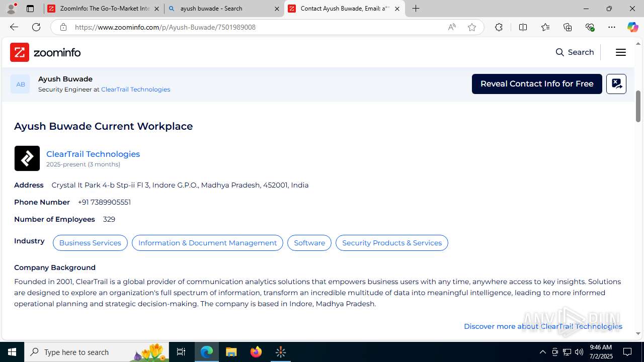
Task: Open the Favorites list
Action: coord(545,27)
